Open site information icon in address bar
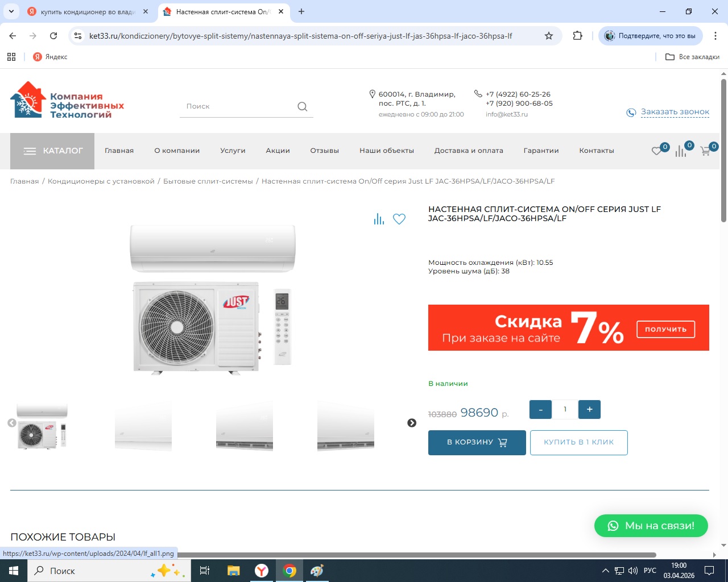Viewport: 728px width, 582px height. [78, 36]
